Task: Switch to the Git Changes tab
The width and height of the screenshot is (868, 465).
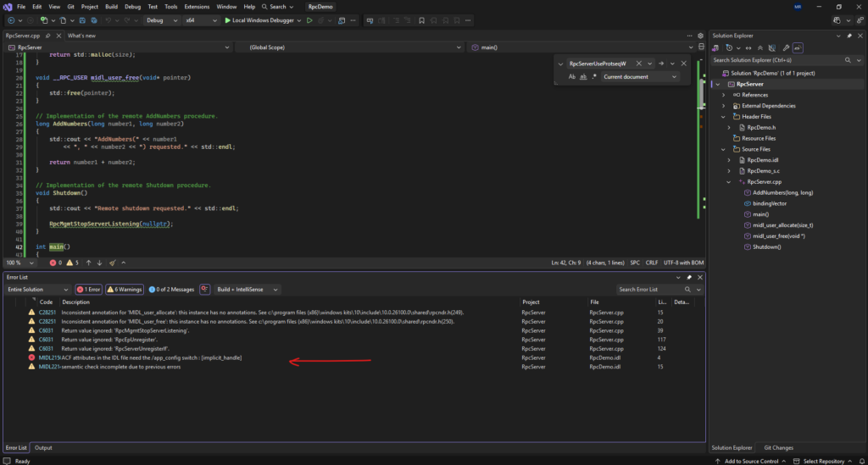Action: (x=778, y=448)
